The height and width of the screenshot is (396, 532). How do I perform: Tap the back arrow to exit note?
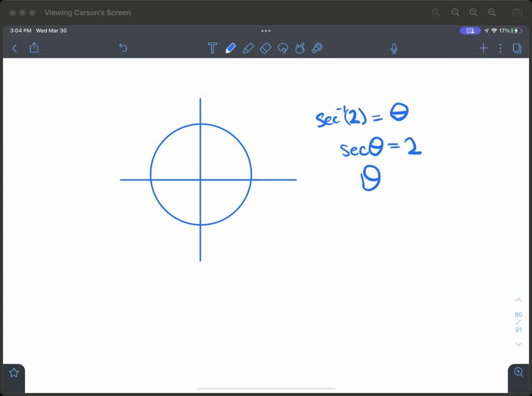pos(14,48)
